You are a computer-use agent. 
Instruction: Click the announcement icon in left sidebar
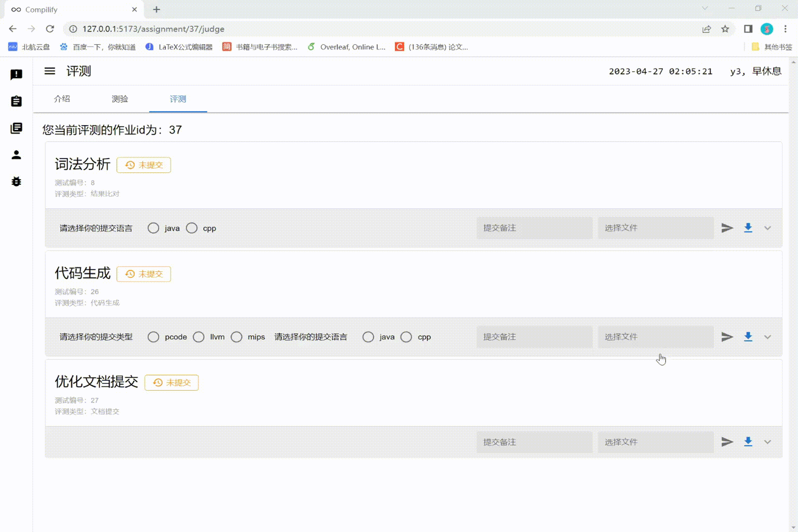click(x=16, y=74)
